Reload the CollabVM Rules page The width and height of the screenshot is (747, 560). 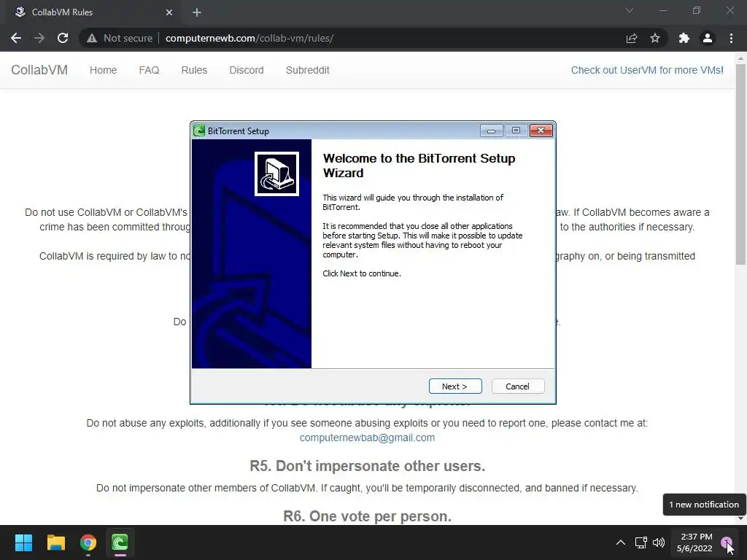click(x=63, y=38)
